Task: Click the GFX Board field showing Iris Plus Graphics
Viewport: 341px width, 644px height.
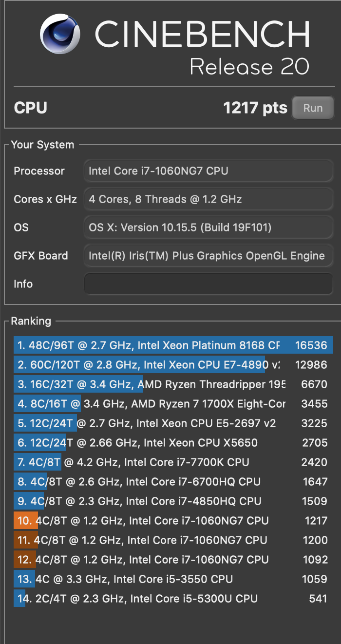Action: pyautogui.click(x=208, y=256)
